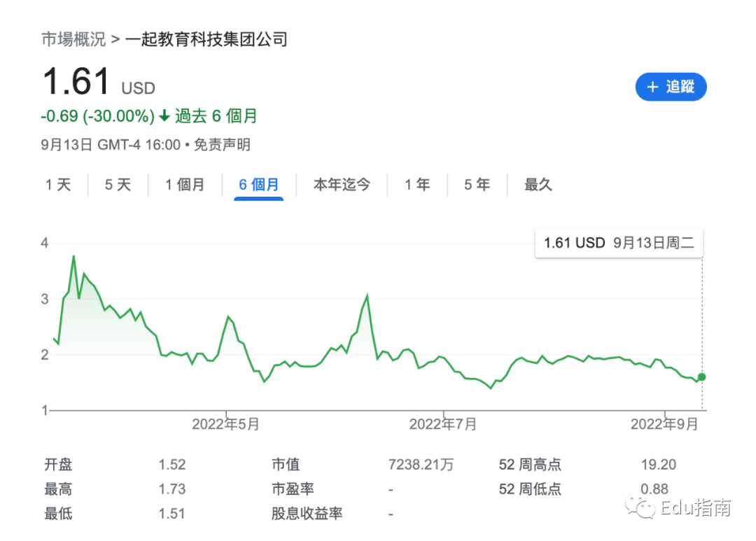The width and height of the screenshot is (756, 541).
Task: Switch to the 1 個月 range tab
Action: point(185,184)
